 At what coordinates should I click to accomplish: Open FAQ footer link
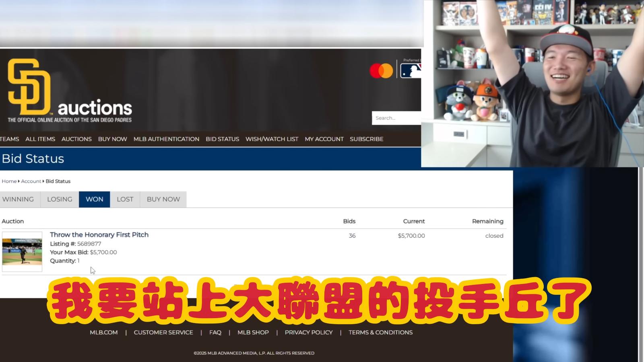[x=215, y=332]
